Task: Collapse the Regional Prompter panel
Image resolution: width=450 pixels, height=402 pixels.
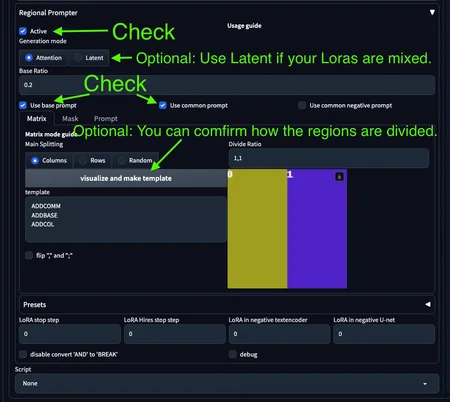Action: pos(432,12)
